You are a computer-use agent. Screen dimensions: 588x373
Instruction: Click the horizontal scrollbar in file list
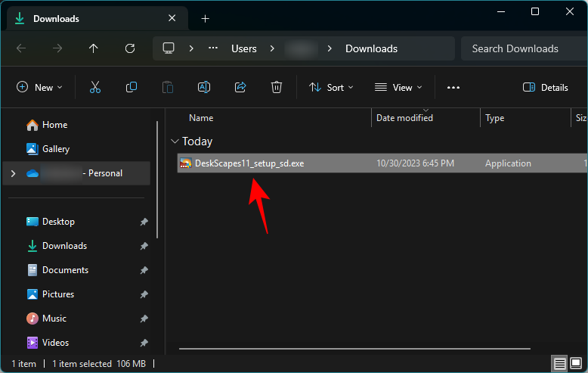coord(354,349)
